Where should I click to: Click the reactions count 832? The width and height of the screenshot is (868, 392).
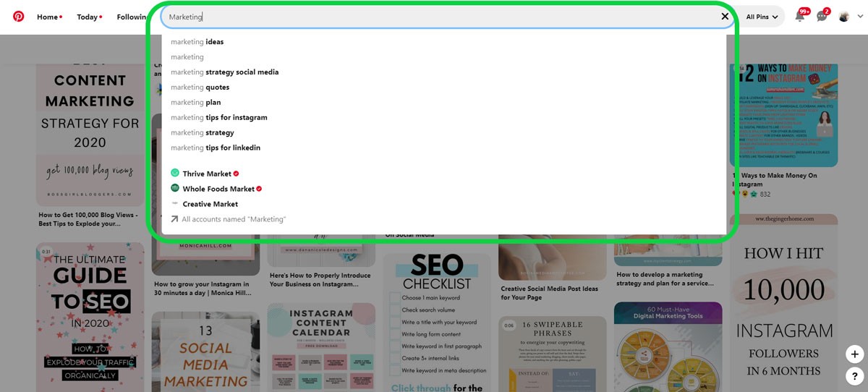click(x=765, y=195)
